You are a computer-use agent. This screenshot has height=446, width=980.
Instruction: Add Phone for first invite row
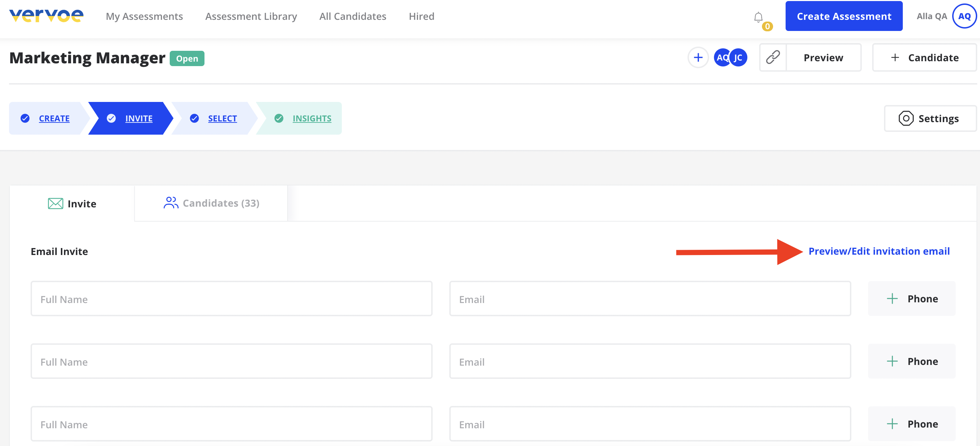911,299
